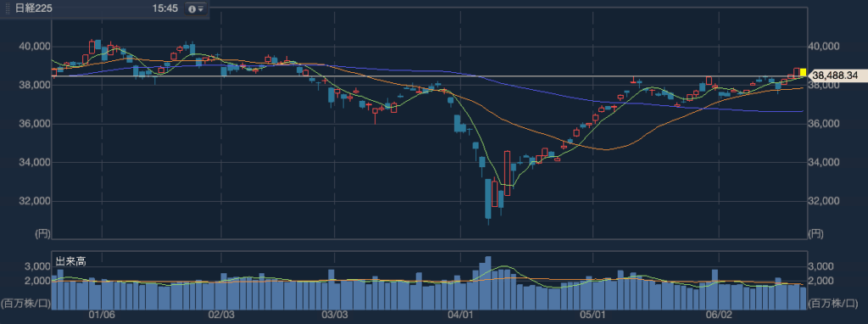The height and width of the screenshot is (324, 868).
Task: Click the 05/01 date axis label
Action: point(593,315)
